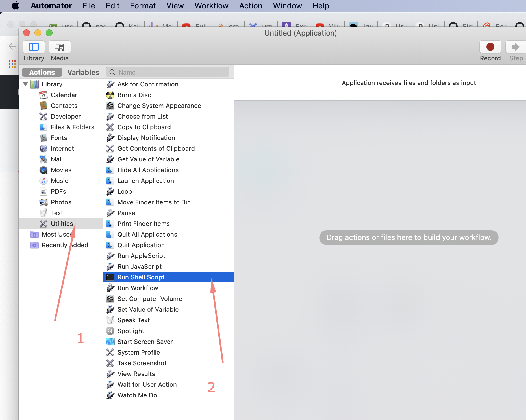Click the Step toolbar button

[x=516, y=47]
